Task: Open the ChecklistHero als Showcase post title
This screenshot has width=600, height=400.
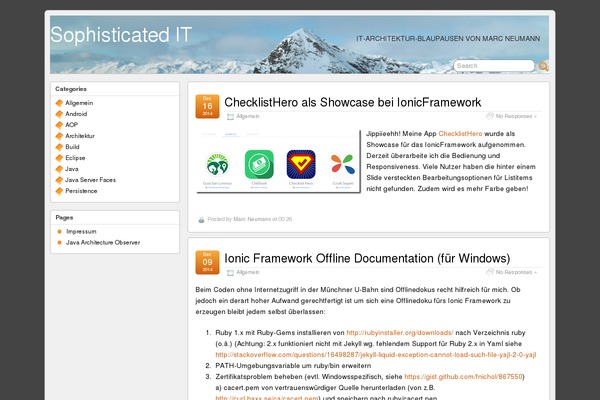Action: pyautogui.click(x=353, y=102)
